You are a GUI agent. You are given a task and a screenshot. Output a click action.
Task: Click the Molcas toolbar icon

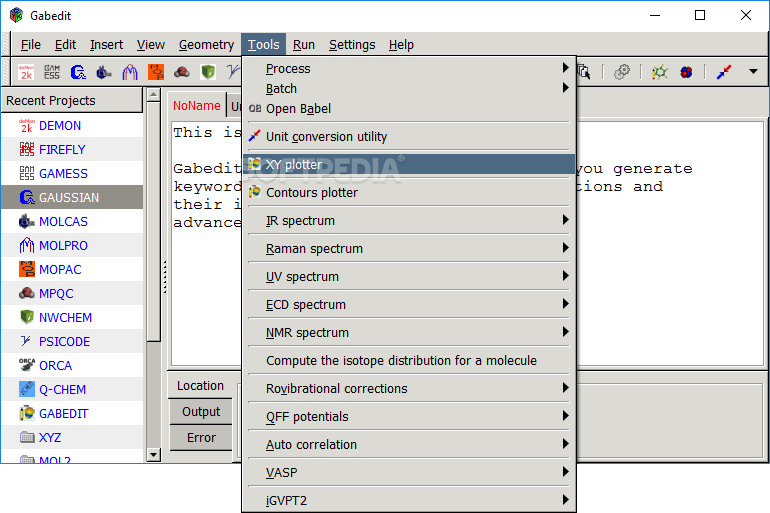[104, 72]
